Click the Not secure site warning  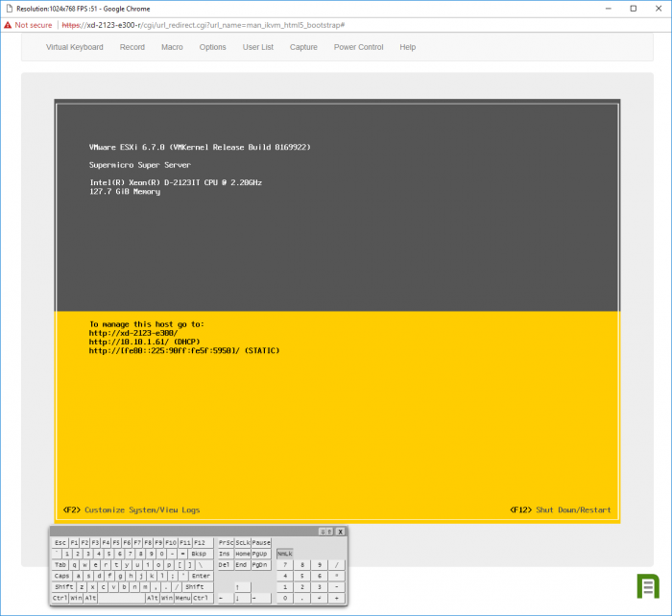tap(28, 25)
